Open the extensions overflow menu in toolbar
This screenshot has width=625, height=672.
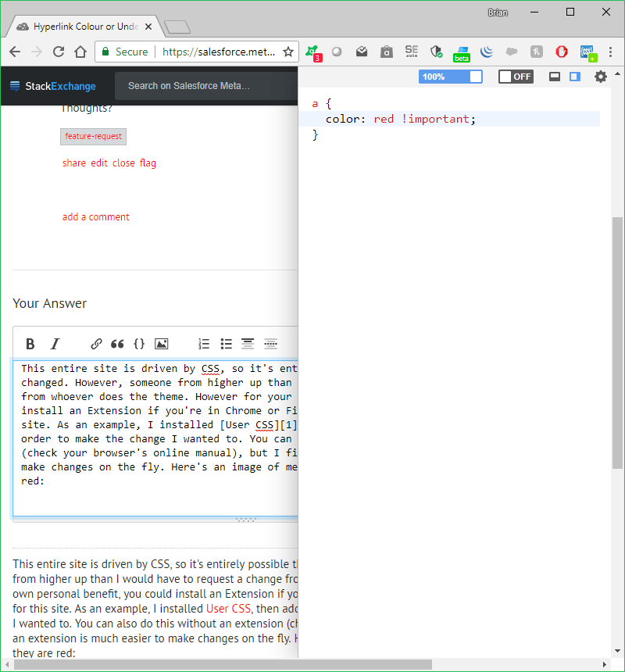tap(587, 52)
